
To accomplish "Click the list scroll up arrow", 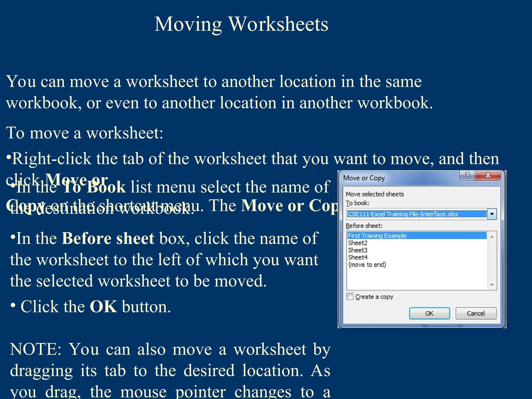I will tap(492, 237).
